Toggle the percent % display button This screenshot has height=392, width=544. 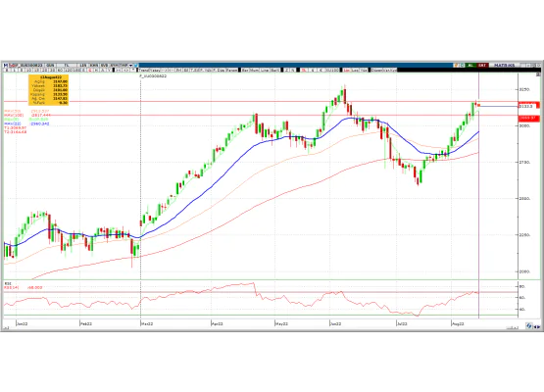(293, 70)
